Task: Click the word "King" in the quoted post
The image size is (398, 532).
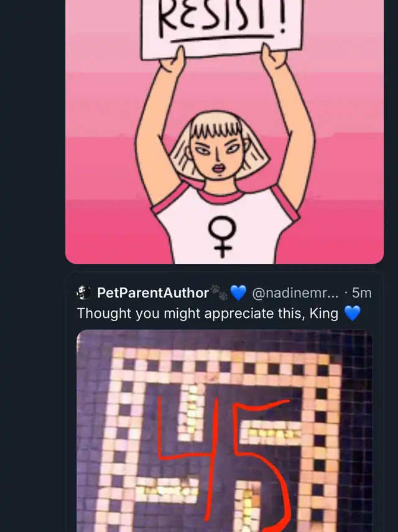Action: coord(324,313)
